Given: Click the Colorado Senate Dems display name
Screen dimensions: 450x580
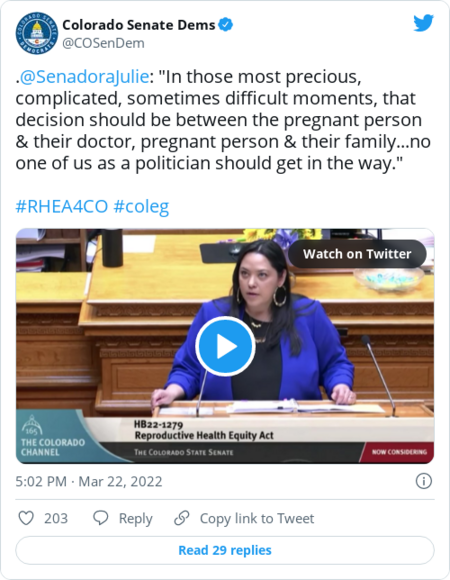Looking at the screenshot, I should pyautogui.click(x=139, y=25).
